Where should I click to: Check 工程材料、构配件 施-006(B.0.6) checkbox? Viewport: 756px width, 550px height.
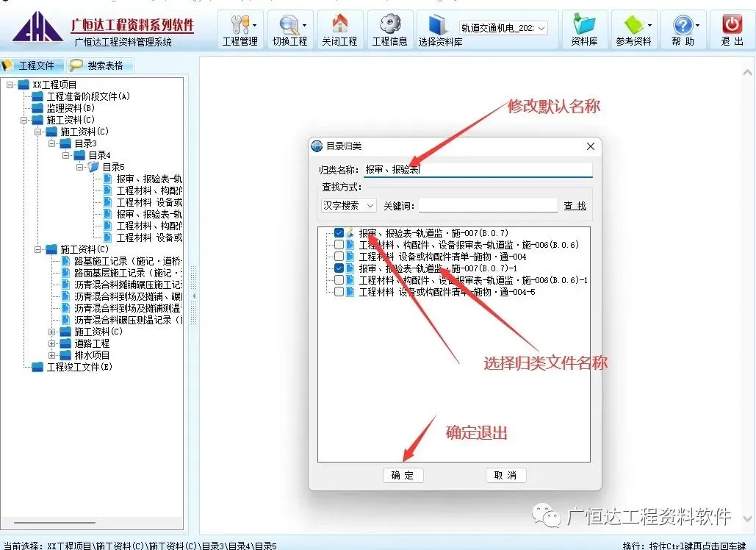point(339,245)
